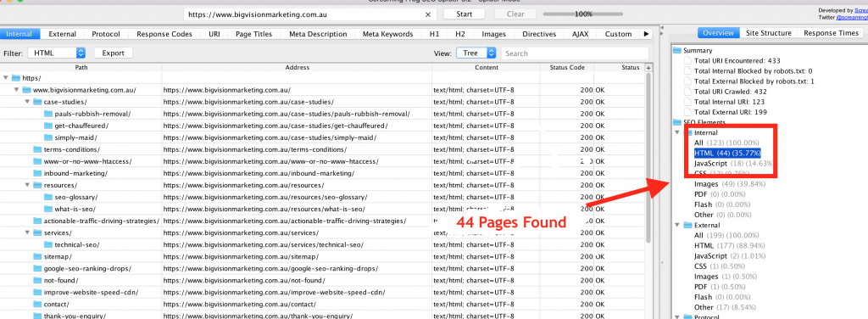Select the contact/ folder icon
Viewport: 868px width, 319px height.
[37, 304]
